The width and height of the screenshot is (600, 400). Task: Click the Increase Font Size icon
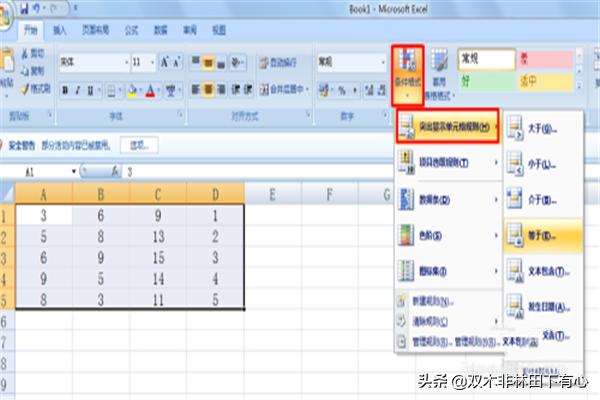[x=163, y=62]
